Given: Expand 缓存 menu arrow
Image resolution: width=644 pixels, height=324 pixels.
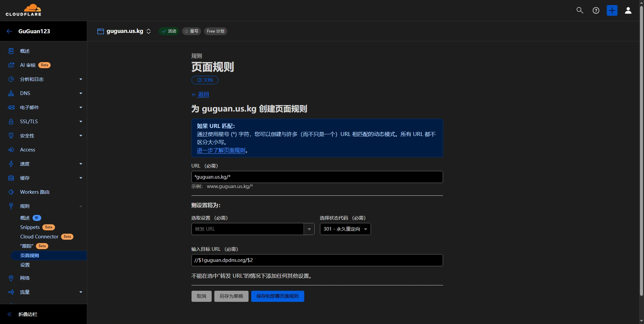Looking at the screenshot, I should [81, 178].
